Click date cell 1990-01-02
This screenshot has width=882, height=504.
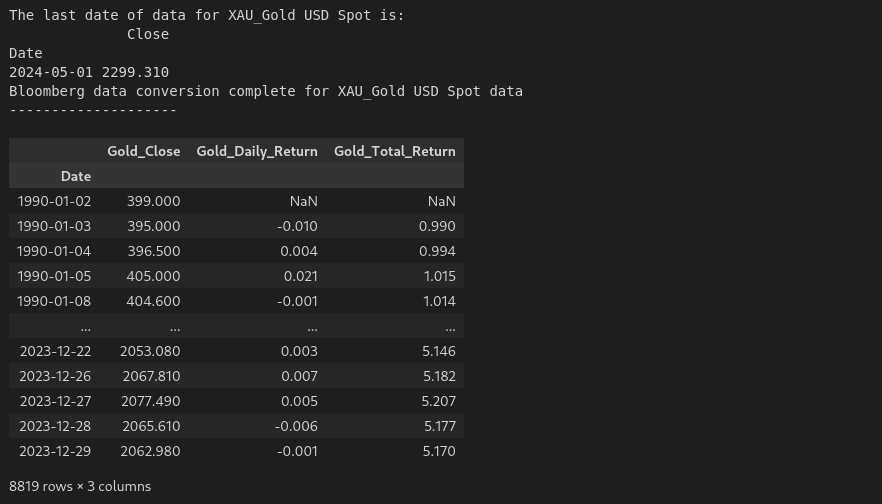click(x=54, y=201)
